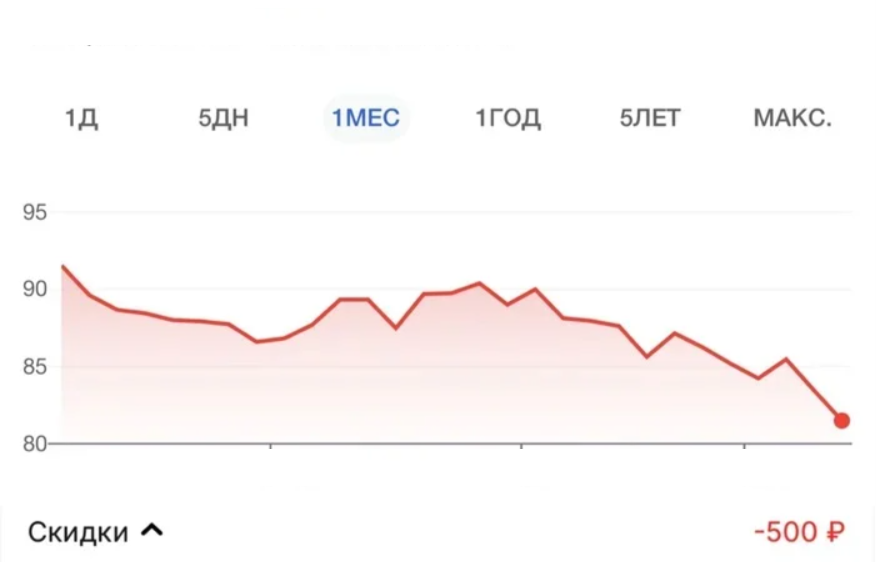Click the Скидки label
Screen dimensions: 876x562
78,532
